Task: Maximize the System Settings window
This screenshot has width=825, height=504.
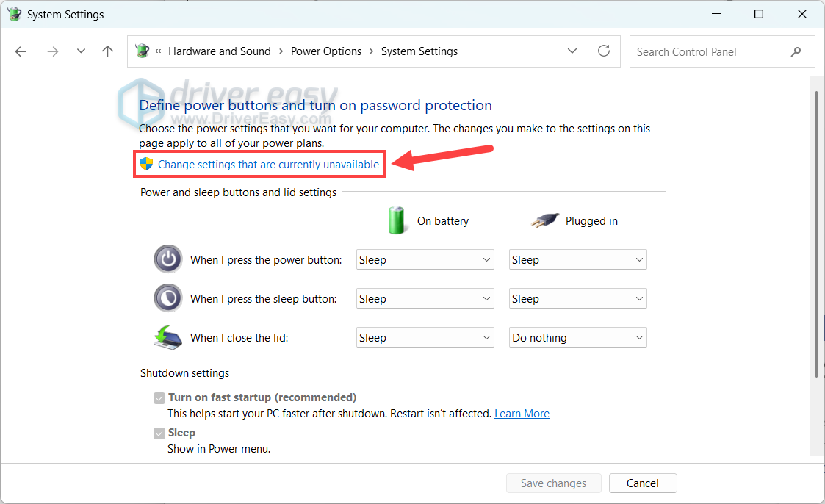Action: coord(759,14)
